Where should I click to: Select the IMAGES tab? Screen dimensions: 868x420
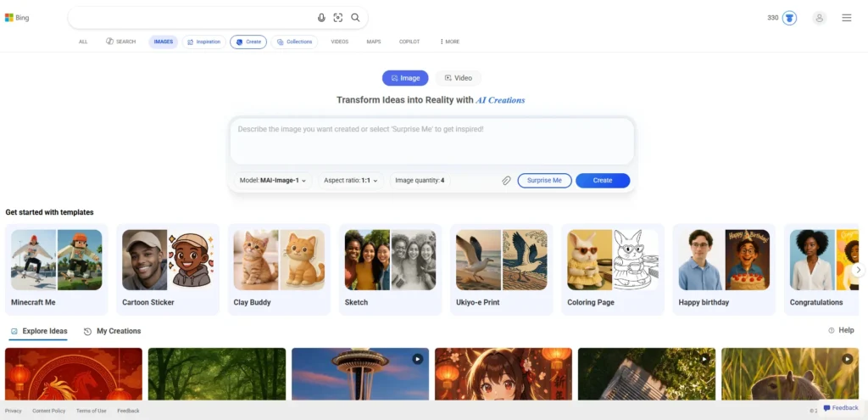[x=164, y=42]
